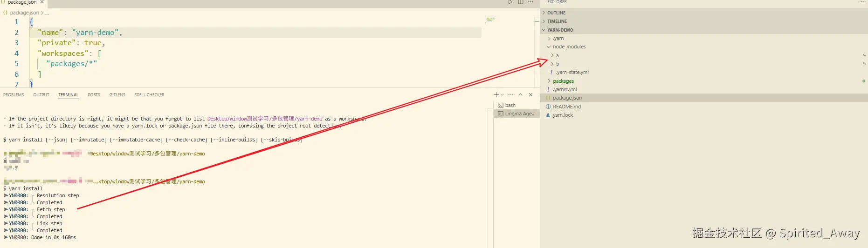Screen dimensions: 868x248
Task: Switch to the OUTPUT panel tab
Action: coord(41,94)
